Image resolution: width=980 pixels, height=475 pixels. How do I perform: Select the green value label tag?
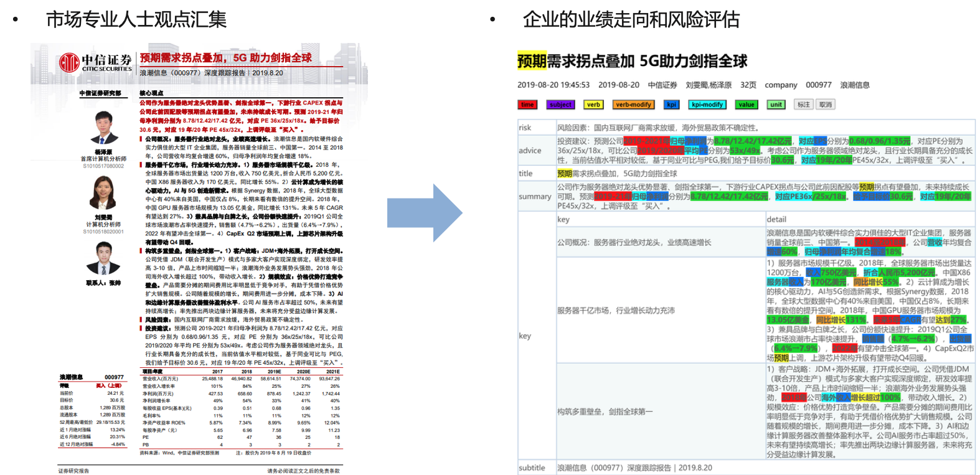(x=747, y=105)
